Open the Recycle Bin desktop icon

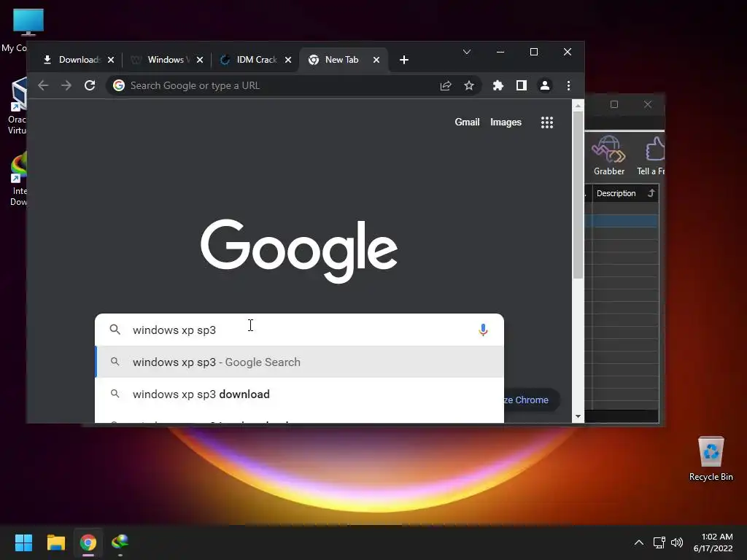(x=711, y=459)
